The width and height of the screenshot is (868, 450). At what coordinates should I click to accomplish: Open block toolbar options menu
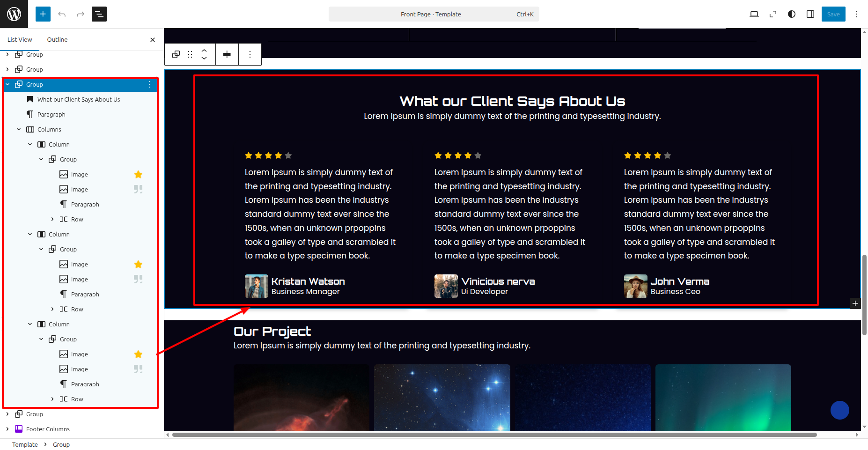250,54
